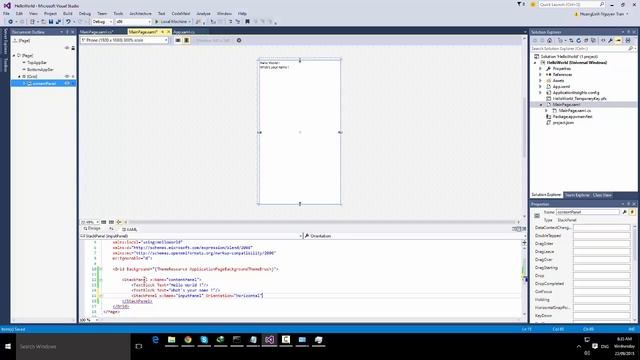The width and height of the screenshot is (640, 360).
Task: Open the Server Explorer side tab
Action: 5,42
